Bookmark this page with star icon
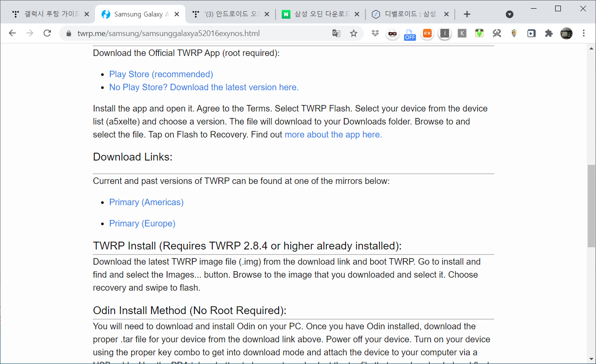 [x=354, y=33]
